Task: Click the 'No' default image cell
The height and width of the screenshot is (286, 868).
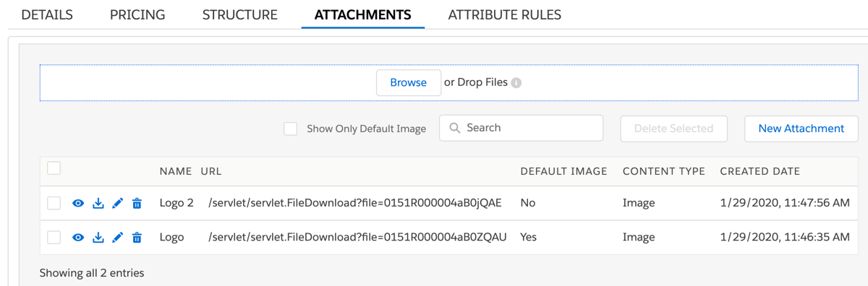Action: pos(528,204)
